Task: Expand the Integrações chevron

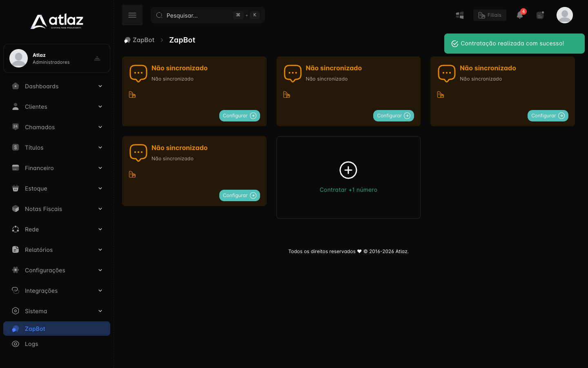Action: point(100,290)
